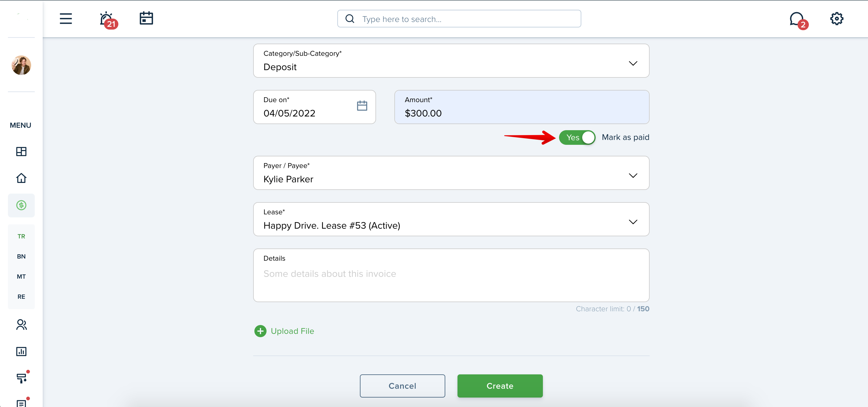The width and height of the screenshot is (868, 407).
Task: Click the Category dropdown chevron arrow
Action: pyautogui.click(x=633, y=63)
